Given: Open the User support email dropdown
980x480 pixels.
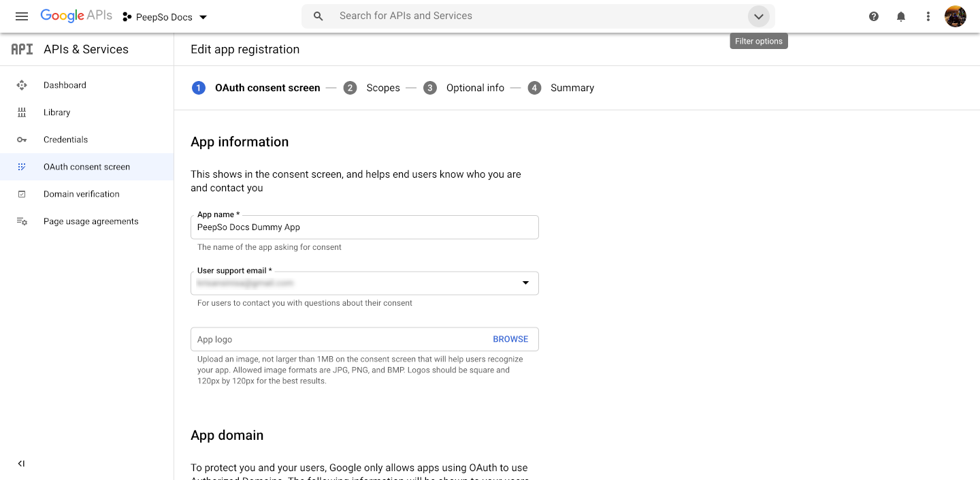Looking at the screenshot, I should click(x=365, y=283).
